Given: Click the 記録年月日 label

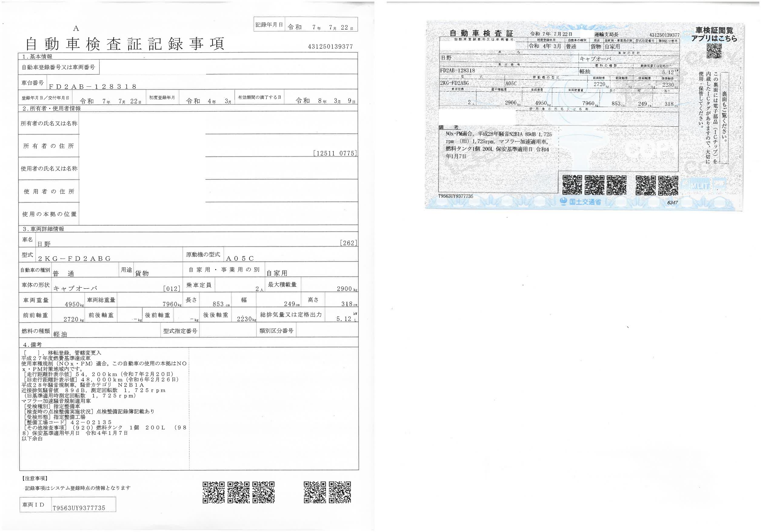Looking at the screenshot, I should pos(269,25).
